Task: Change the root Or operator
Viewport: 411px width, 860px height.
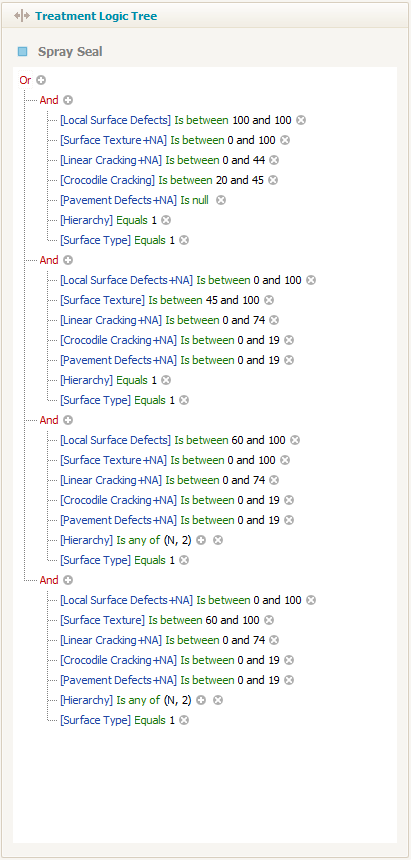Action: pyautogui.click(x=25, y=80)
